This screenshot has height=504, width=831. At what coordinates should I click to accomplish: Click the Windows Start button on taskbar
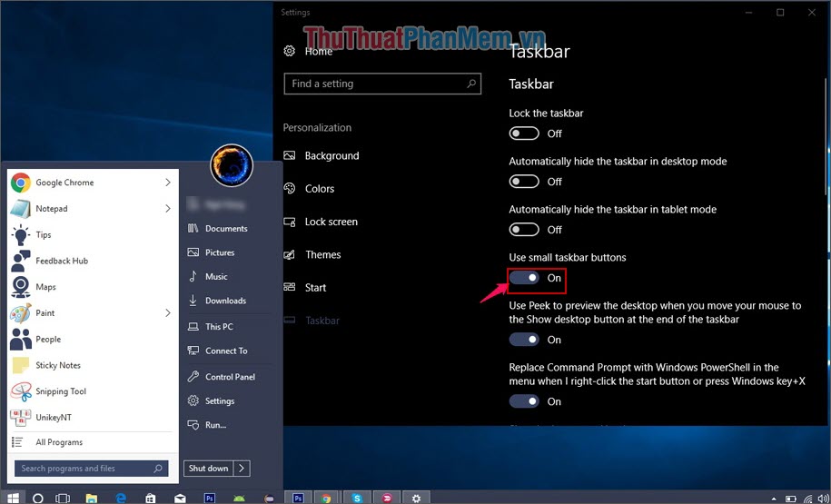coord(13,499)
